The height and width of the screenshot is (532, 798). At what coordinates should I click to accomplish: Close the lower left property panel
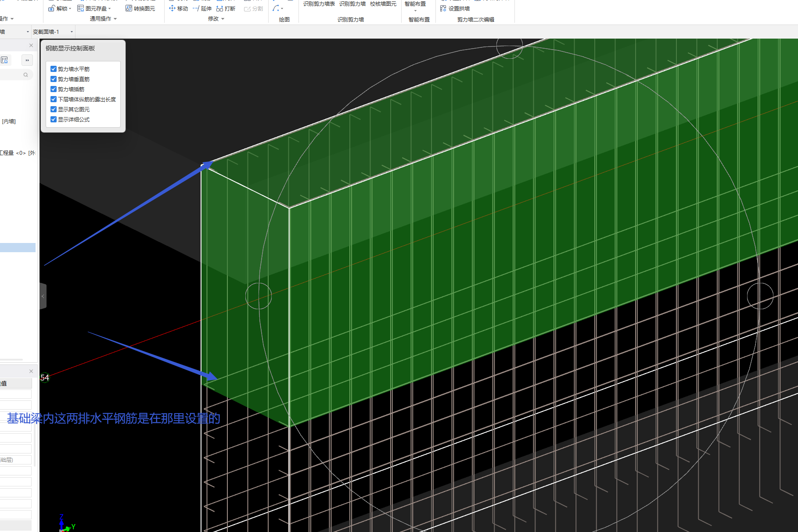coord(31,371)
